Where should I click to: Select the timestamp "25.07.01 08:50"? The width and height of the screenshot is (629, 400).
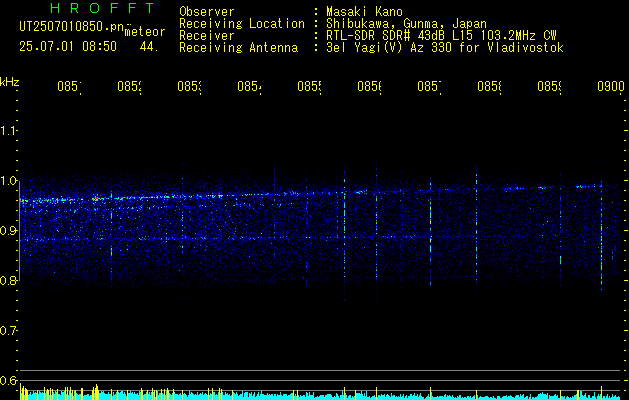[68, 47]
